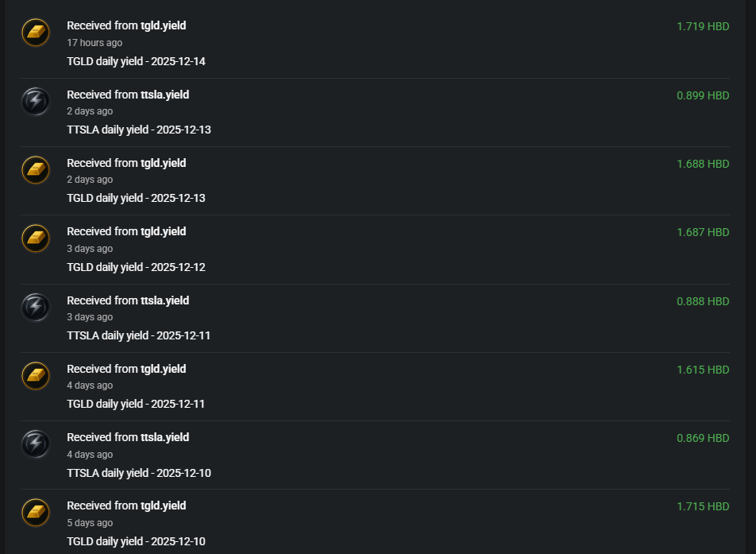The width and height of the screenshot is (756, 554).
Task: Click gold bar icon for 1.715 HBD transaction
Action: pos(35,512)
